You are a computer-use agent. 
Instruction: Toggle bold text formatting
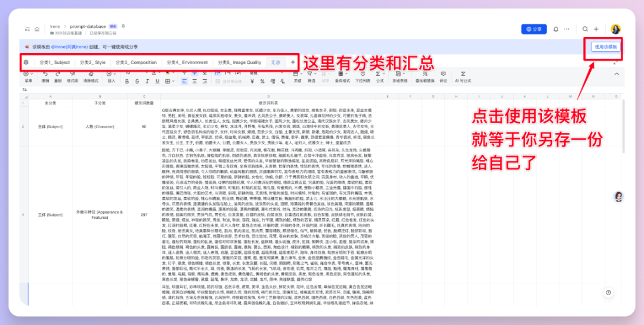point(127,81)
